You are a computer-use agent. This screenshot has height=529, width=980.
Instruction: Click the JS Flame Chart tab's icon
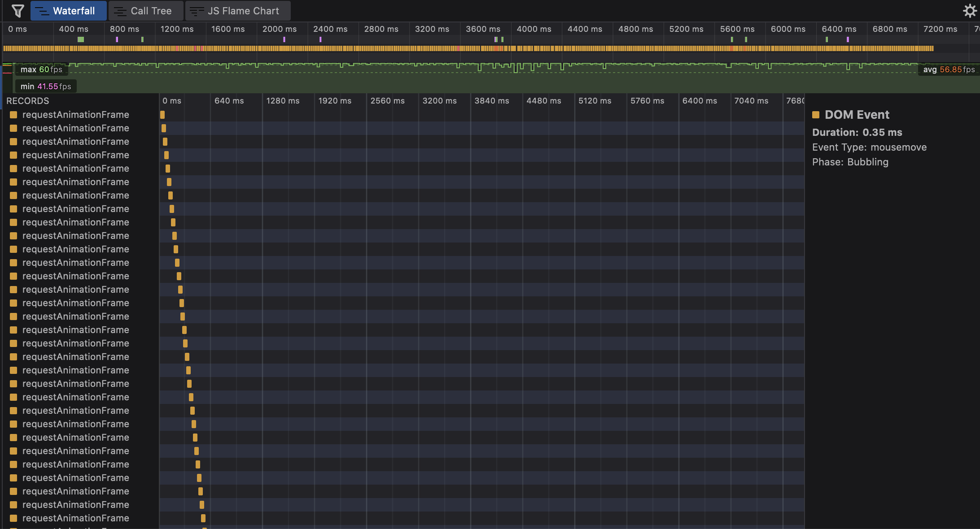point(197,11)
